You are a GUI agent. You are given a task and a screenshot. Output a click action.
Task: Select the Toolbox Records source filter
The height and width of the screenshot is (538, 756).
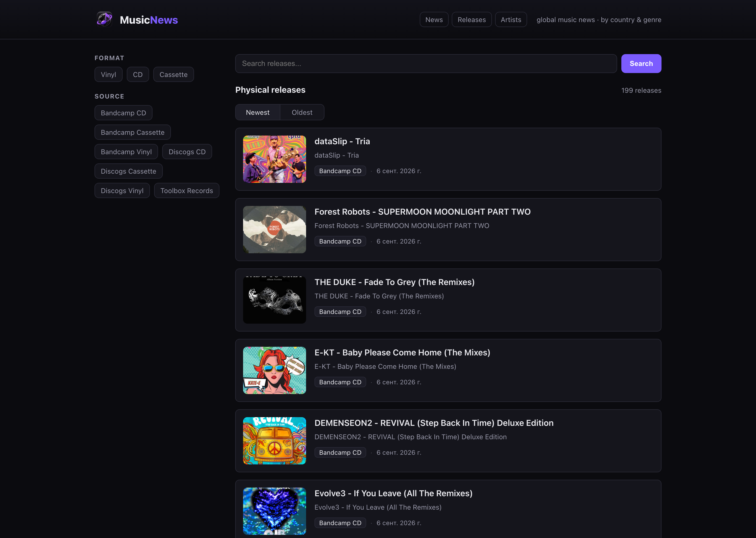pos(187,191)
